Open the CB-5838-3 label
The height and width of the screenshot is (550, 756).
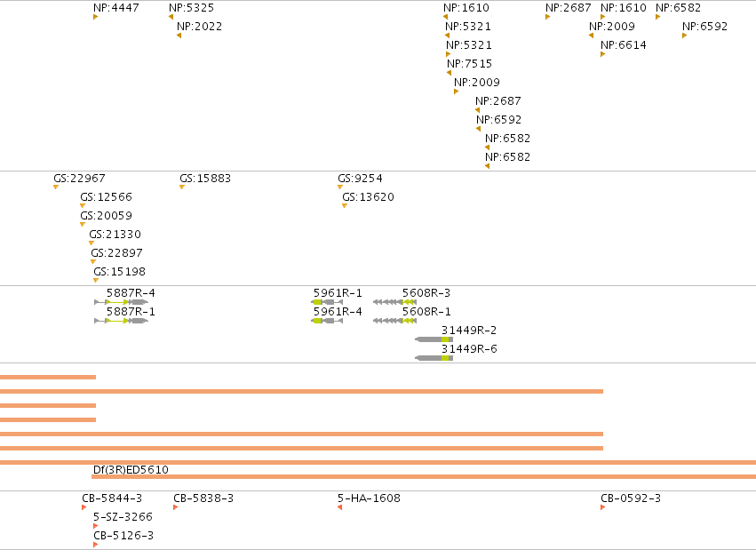(203, 498)
